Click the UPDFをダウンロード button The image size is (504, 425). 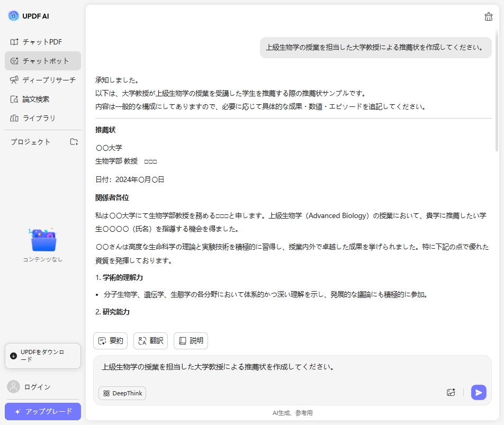click(43, 356)
